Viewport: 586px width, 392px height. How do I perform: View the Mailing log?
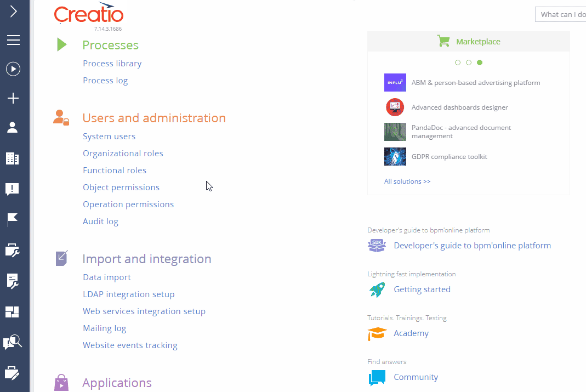[x=105, y=328]
